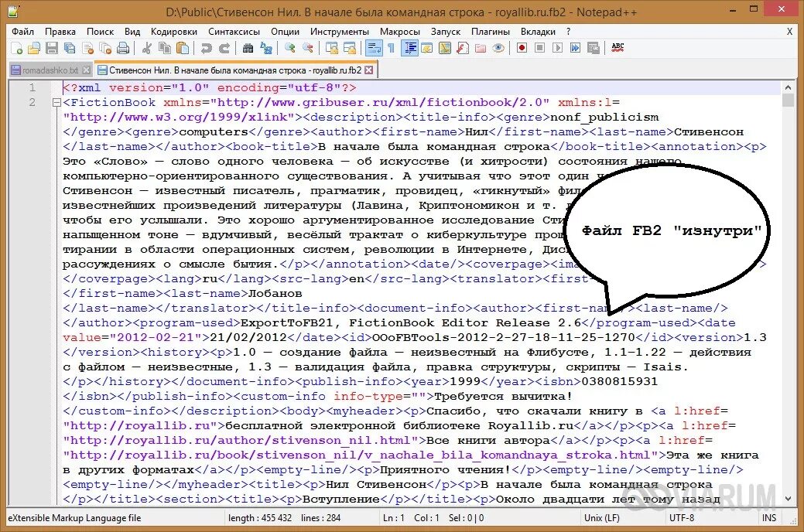This screenshot has height=532, width=804.
Task: Toggle indent guide toolbar button
Action: (409, 48)
